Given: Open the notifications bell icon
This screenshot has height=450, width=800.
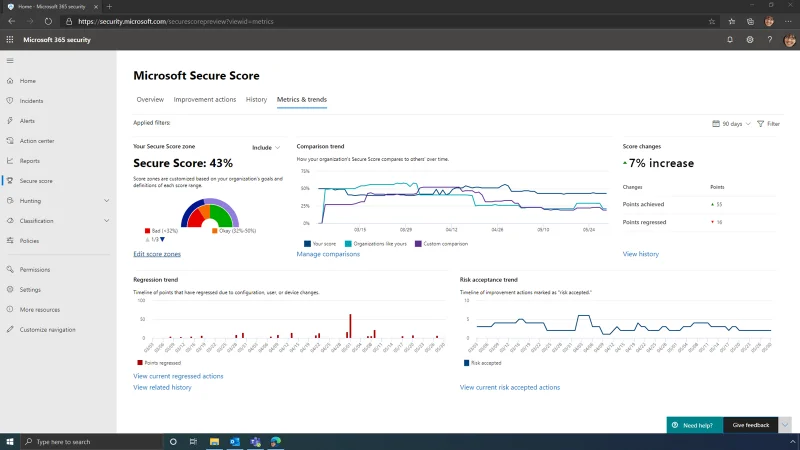Looking at the screenshot, I should 729,39.
